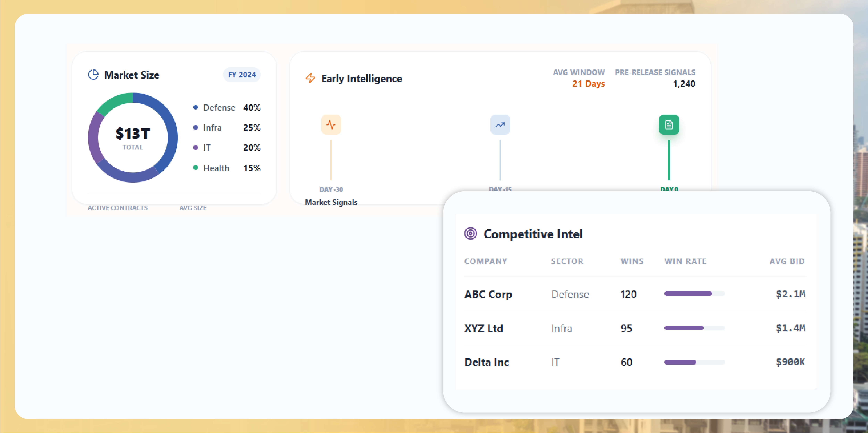
Task: Sort by the AVG BID column header
Action: pyautogui.click(x=787, y=261)
